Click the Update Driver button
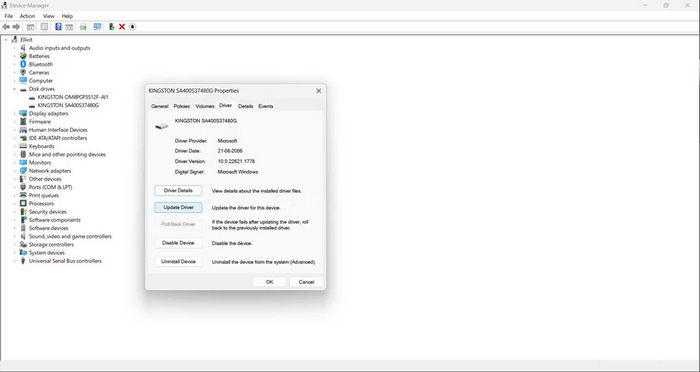This screenshot has width=700, height=372. tap(178, 208)
